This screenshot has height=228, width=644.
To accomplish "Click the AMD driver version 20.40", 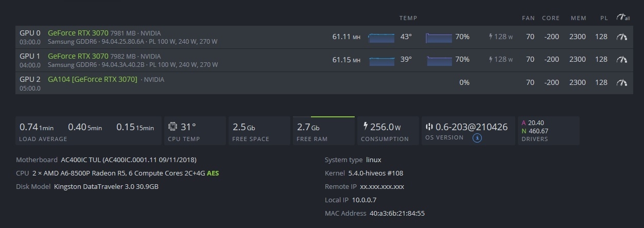I will [x=536, y=123].
